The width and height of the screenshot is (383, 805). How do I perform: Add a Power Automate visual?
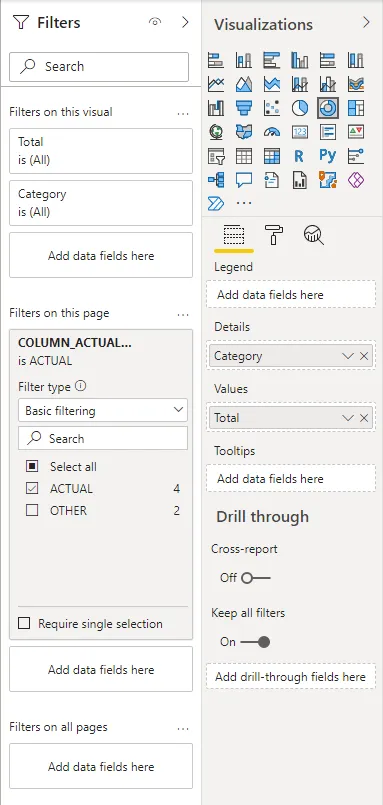point(216,203)
